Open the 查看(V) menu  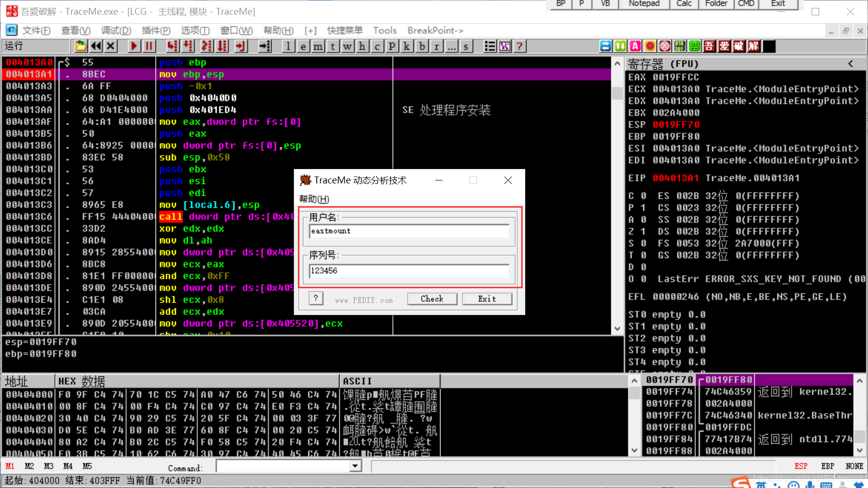[76, 31]
